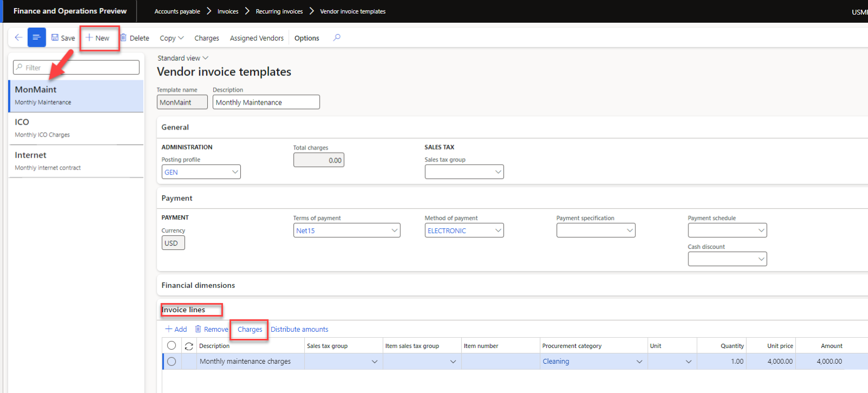868x393 pixels.
Task: Open Assigned Vendors menu
Action: pyautogui.click(x=257, y=38)
